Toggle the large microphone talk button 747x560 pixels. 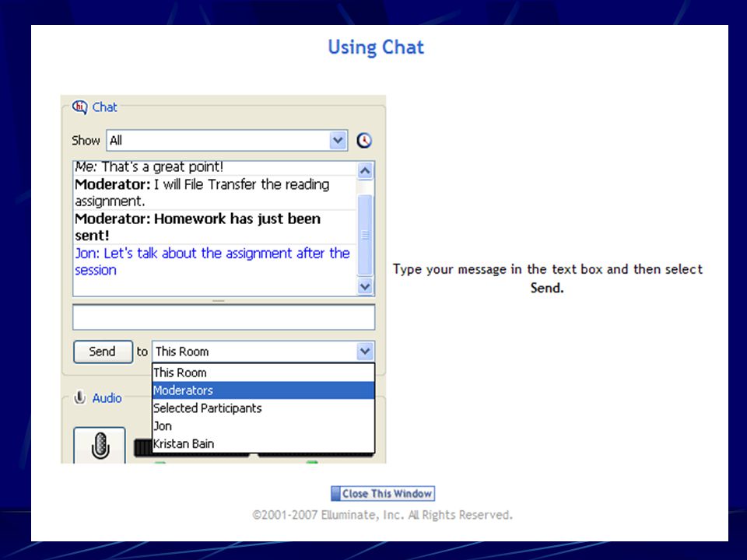coord(100,446)
